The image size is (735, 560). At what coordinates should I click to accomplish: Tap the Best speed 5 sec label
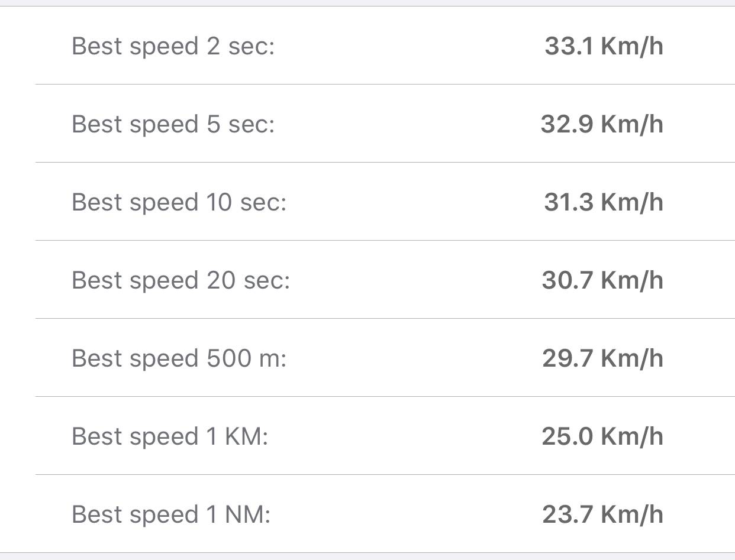click(x=173, y=124)
